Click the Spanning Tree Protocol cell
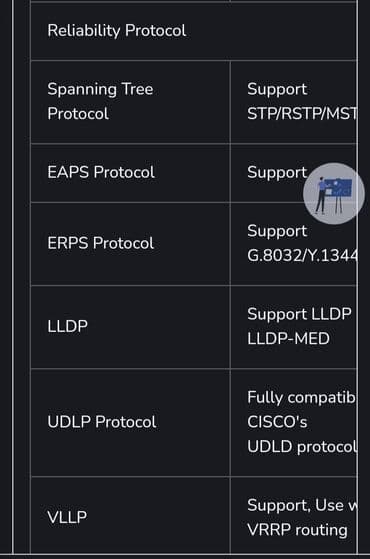 (130, 102)
